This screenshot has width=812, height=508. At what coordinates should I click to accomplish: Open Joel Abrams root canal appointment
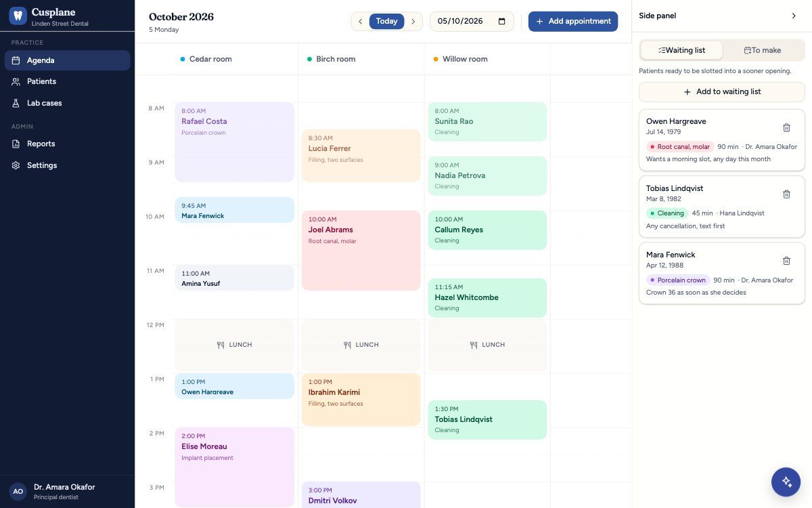(361, 251)
